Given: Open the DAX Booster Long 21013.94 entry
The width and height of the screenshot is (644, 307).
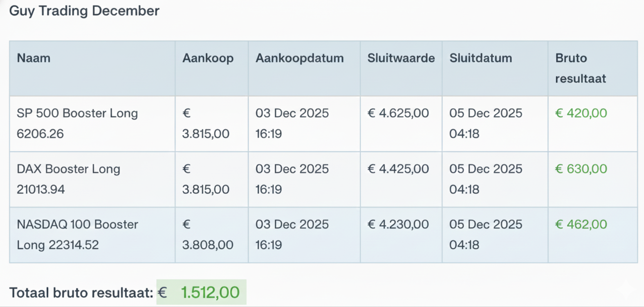Looking at the screenshot, I should [x=69, y=179].
